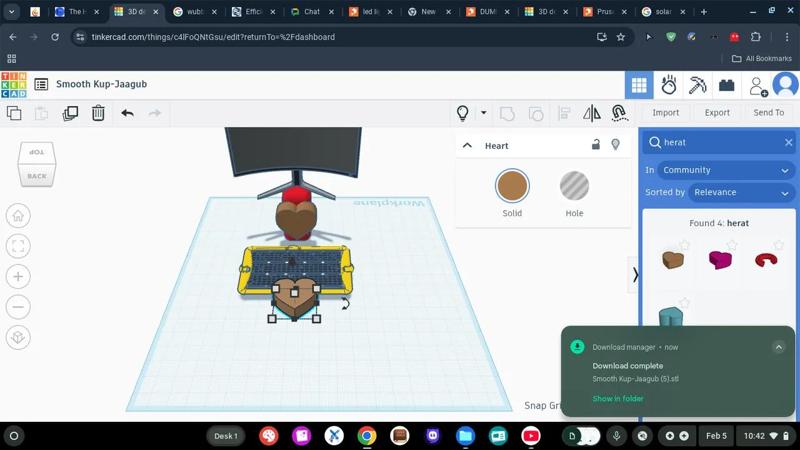Click the Zoom in plus button

[x=18, y=277]
